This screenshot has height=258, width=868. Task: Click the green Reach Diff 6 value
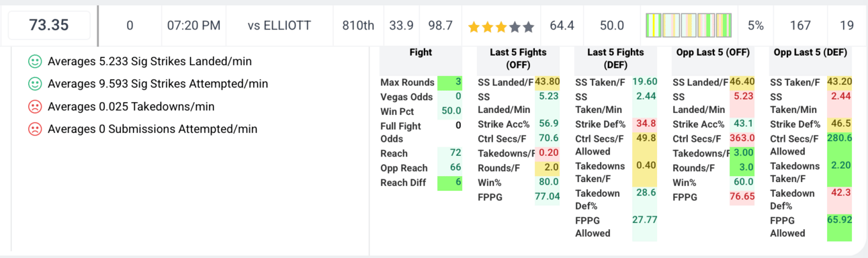coord(449,183)
